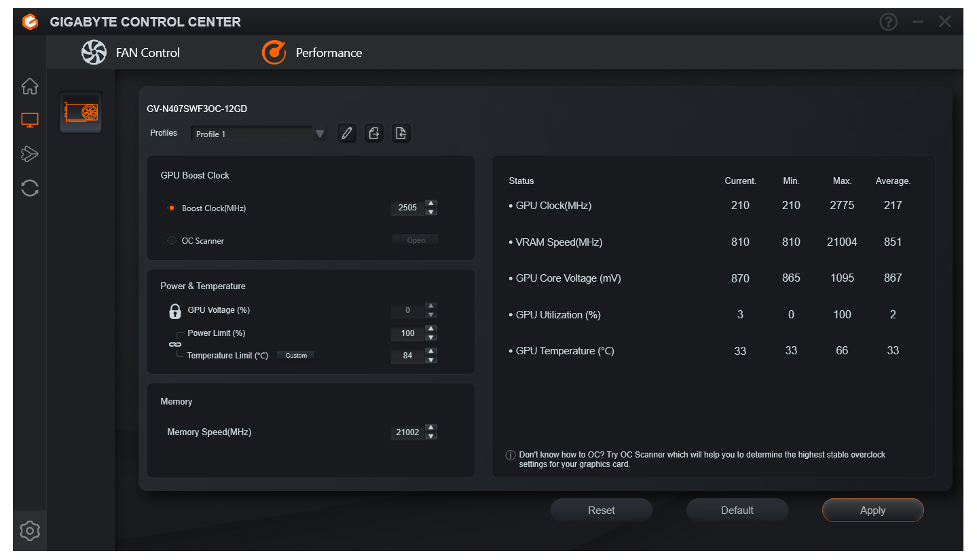Click the GPU Voltage lock icon
The image size is (977, 560).
(x=174, y=311)
